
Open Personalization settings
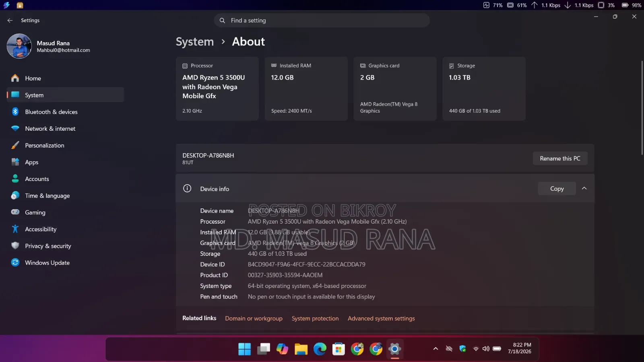click(x=65, y=146)
